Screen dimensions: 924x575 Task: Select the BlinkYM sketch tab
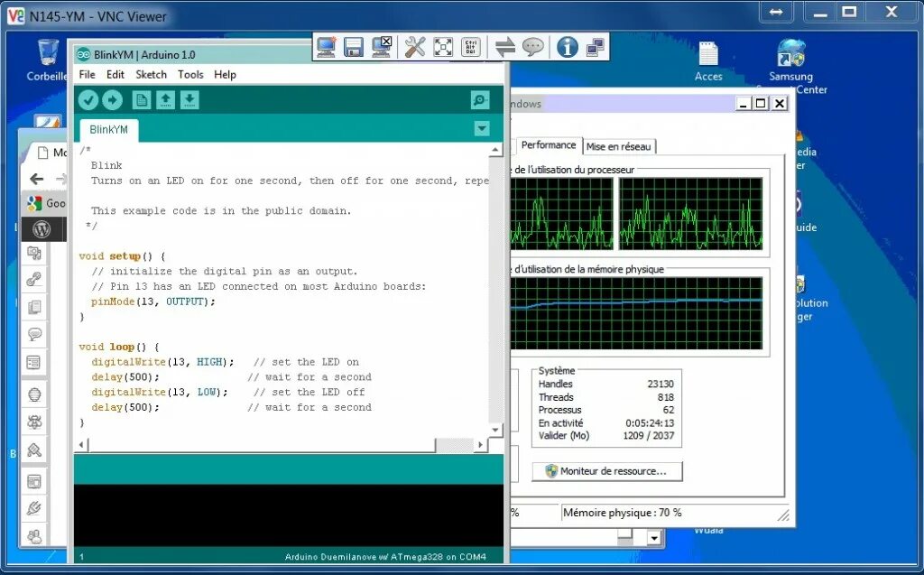coord(109,130)
